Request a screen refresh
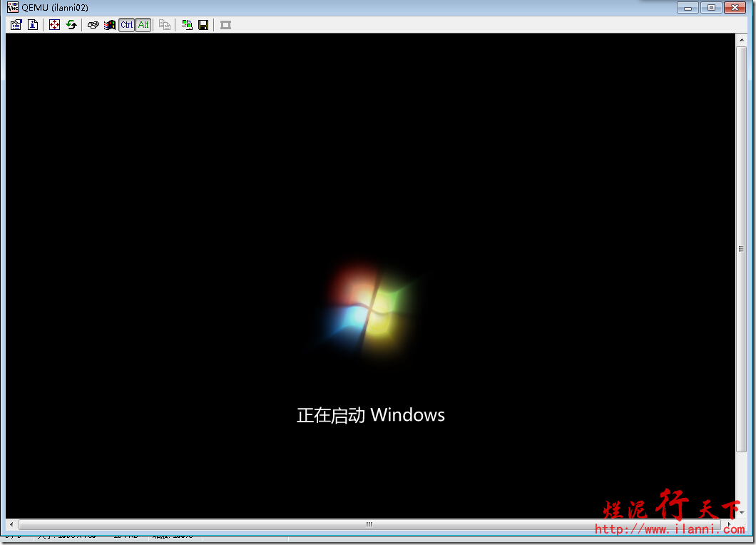756x545 pixels. (71, 25)
